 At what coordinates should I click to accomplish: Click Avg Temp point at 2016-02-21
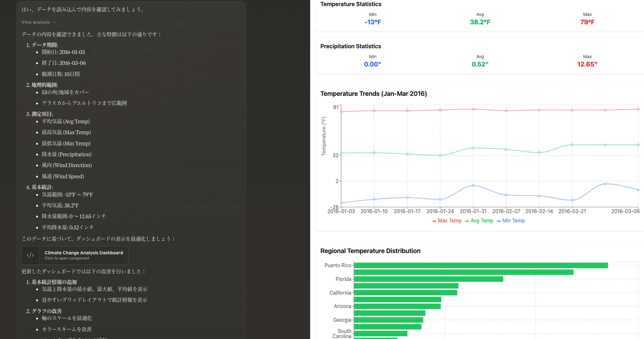(572, 145)
